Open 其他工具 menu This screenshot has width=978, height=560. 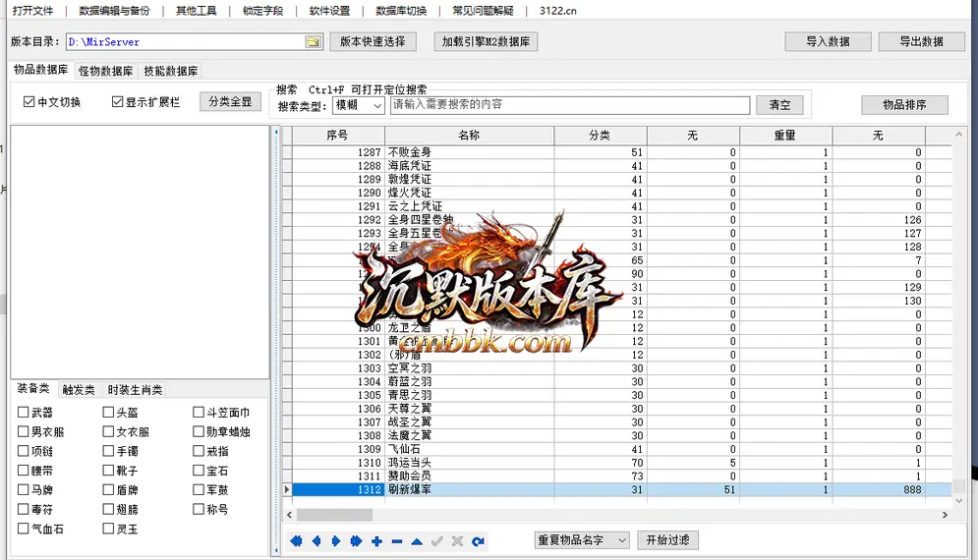(x=197, y=11)
